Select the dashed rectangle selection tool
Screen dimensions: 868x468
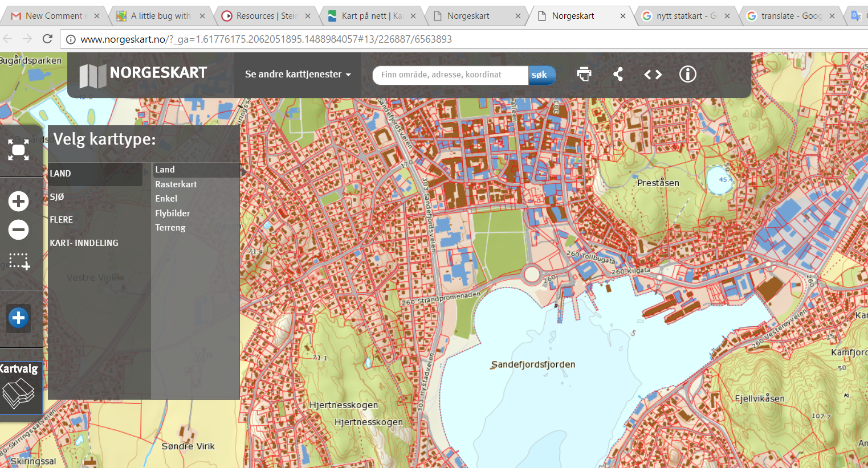[x=19, y=261]
